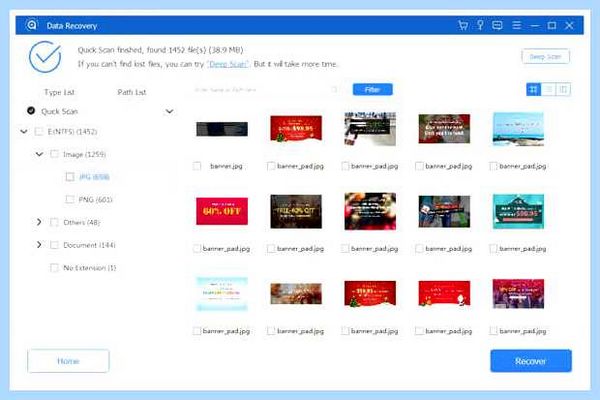Open the feedback chat icon in title bar
The width and height of the screenshot is (600, 400).
(x=497, y=25)
